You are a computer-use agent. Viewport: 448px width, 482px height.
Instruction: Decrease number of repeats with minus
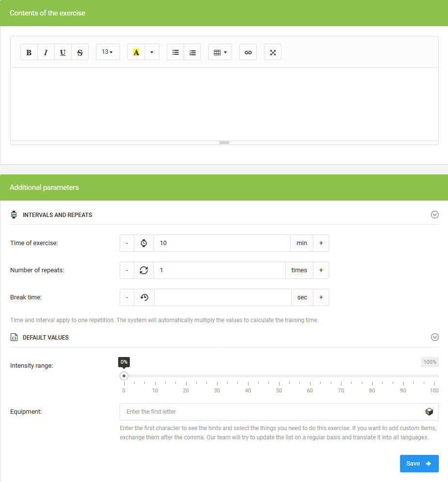(x=127, y=270)
